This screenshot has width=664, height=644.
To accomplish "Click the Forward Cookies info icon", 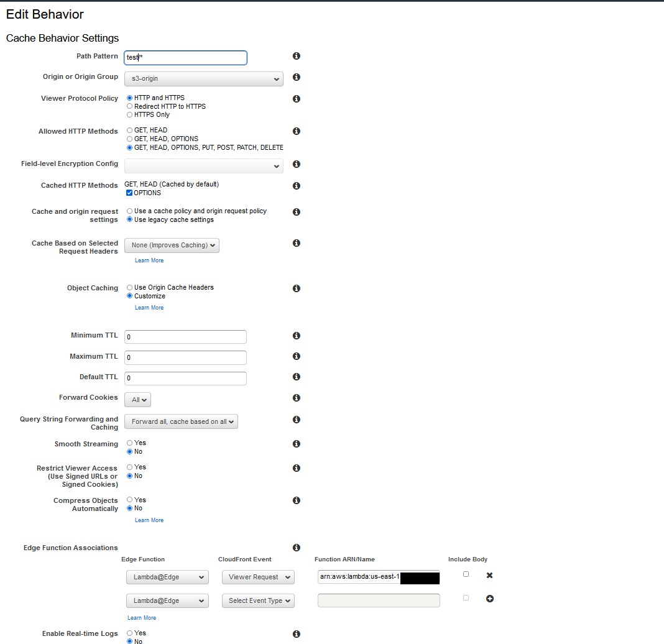I will coord(296,397).
